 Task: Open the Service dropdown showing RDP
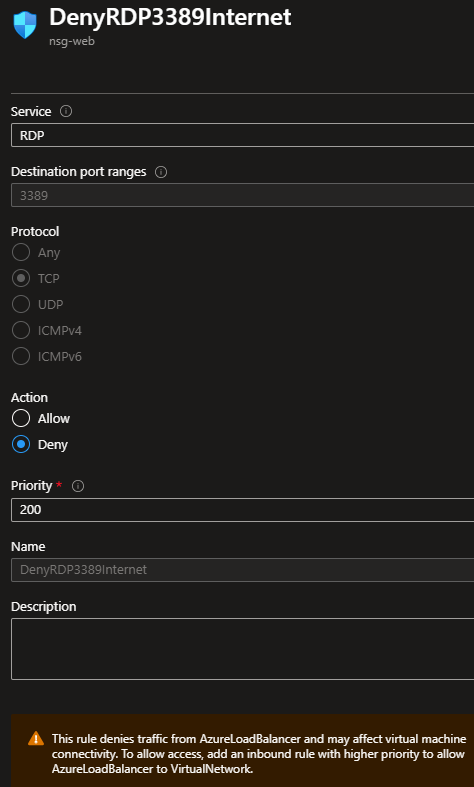tap(243, 135)
